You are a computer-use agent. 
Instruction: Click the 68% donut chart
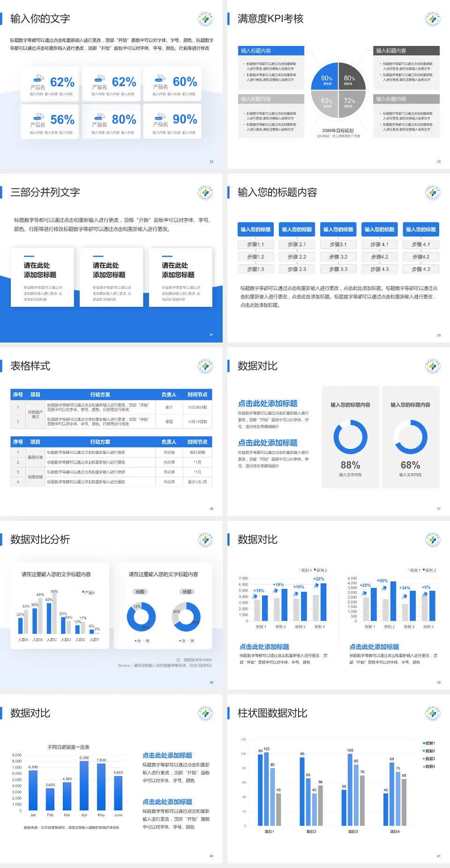point(410,437)
